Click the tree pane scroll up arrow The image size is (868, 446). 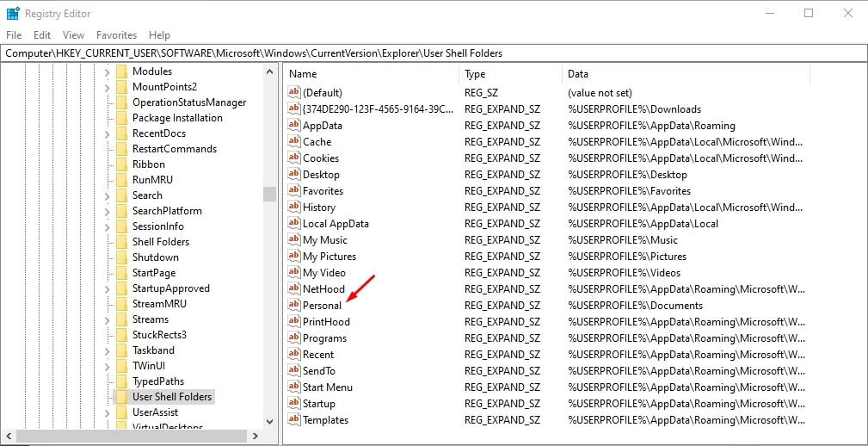coord(269,71)
